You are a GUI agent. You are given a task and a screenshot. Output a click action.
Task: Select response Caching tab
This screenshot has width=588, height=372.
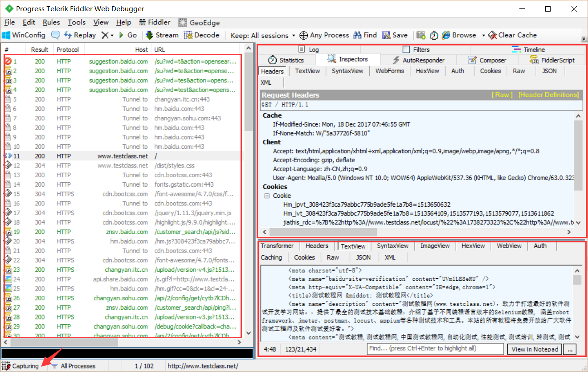(x=271, y=258)
